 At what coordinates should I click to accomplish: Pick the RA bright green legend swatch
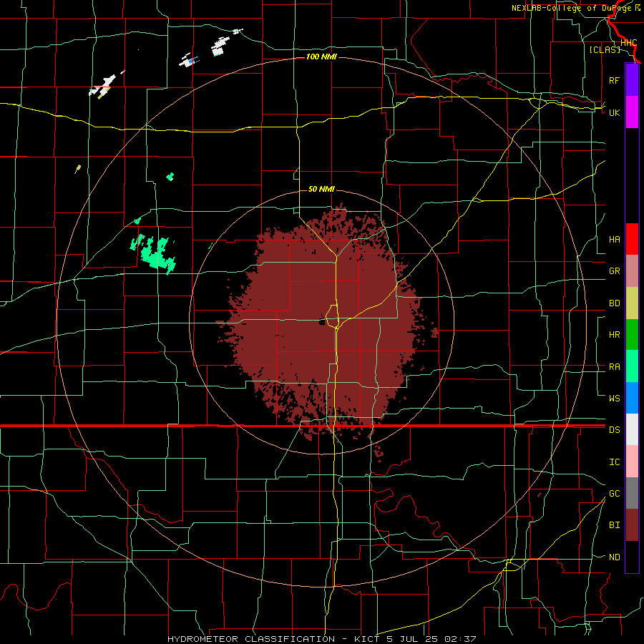pos(632,366)
